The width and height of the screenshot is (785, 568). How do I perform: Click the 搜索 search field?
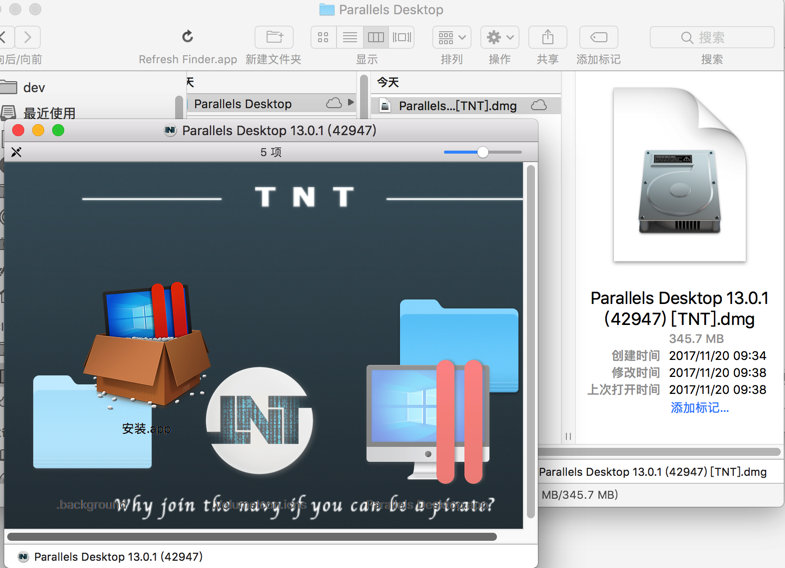(711, 37)
